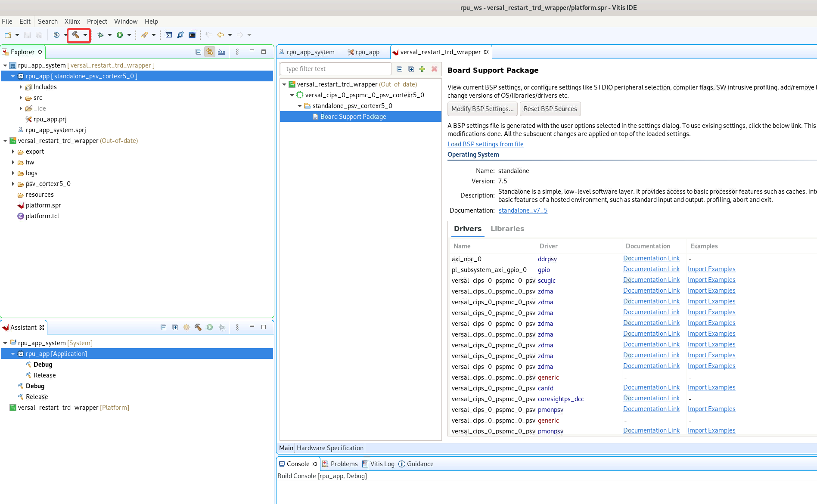Click the New project toolbar icon
Screen dimensions: 817x504
click(x=8, y=35)
